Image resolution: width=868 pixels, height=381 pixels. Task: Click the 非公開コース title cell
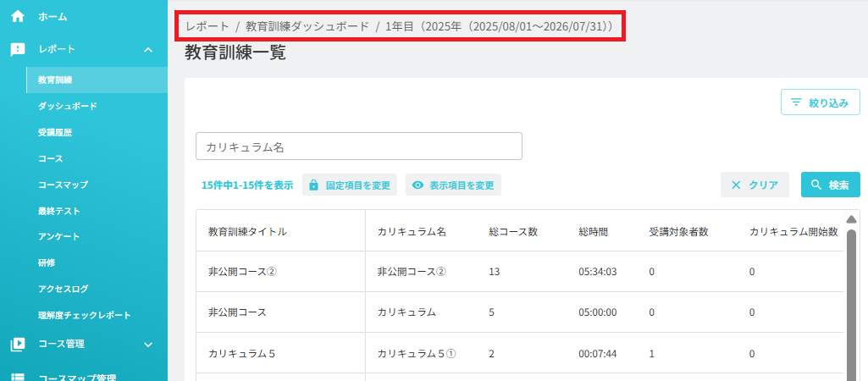tap(237, 312)
